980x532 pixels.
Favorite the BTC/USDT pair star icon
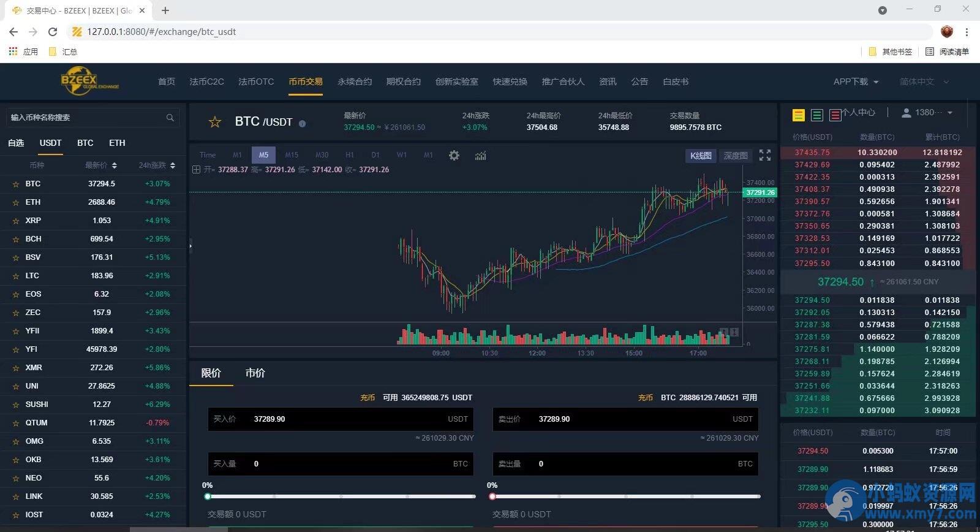[x=215, y=122]
